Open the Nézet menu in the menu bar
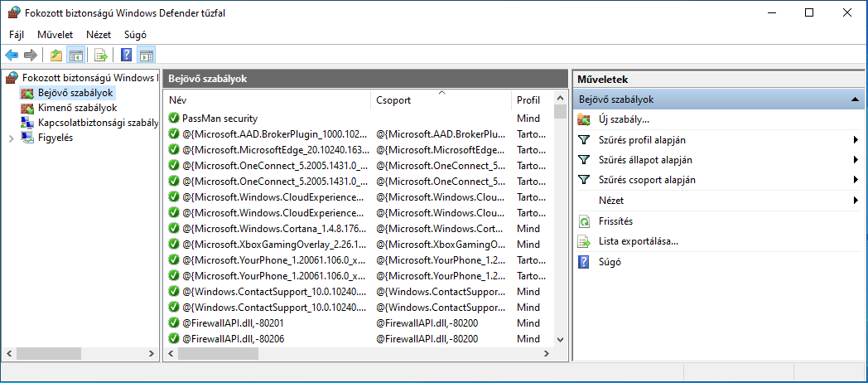Image resolution: width=868 pixels, height=383 pixels. point(99,34)
